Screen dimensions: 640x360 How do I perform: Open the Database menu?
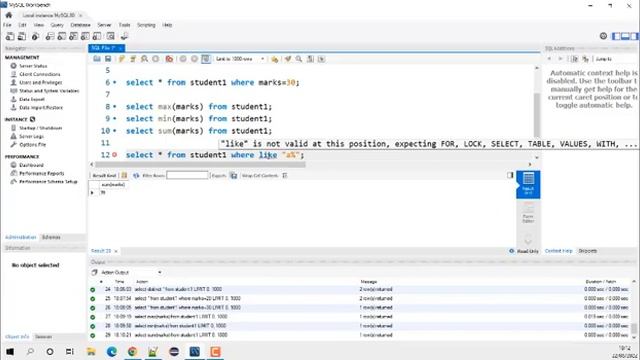click(x=80, y=25)
